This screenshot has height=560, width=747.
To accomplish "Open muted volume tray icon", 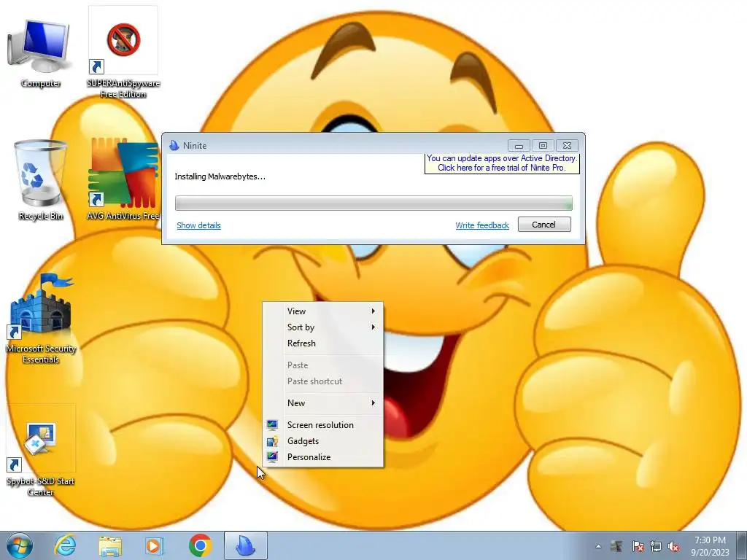I will (x=673, y=547).
